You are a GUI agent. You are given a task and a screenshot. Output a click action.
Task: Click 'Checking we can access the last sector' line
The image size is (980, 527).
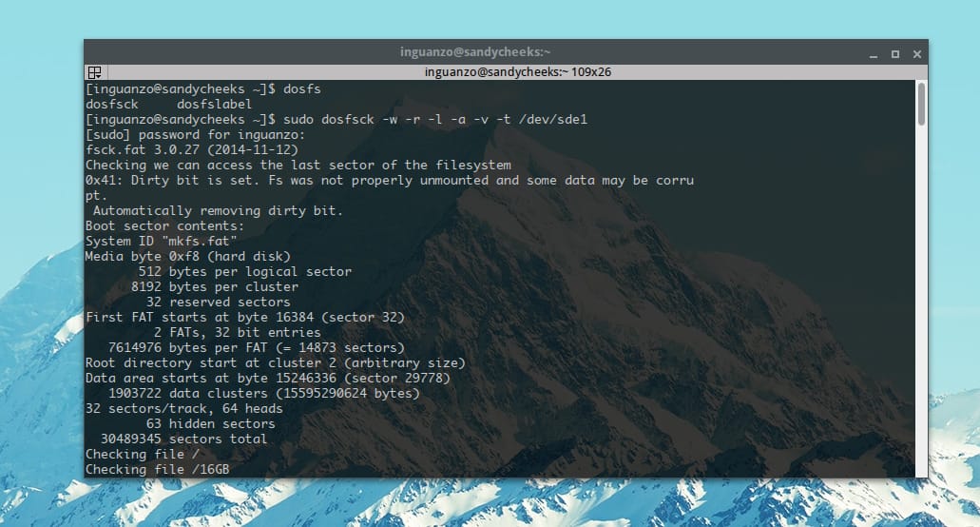point(298,165)
